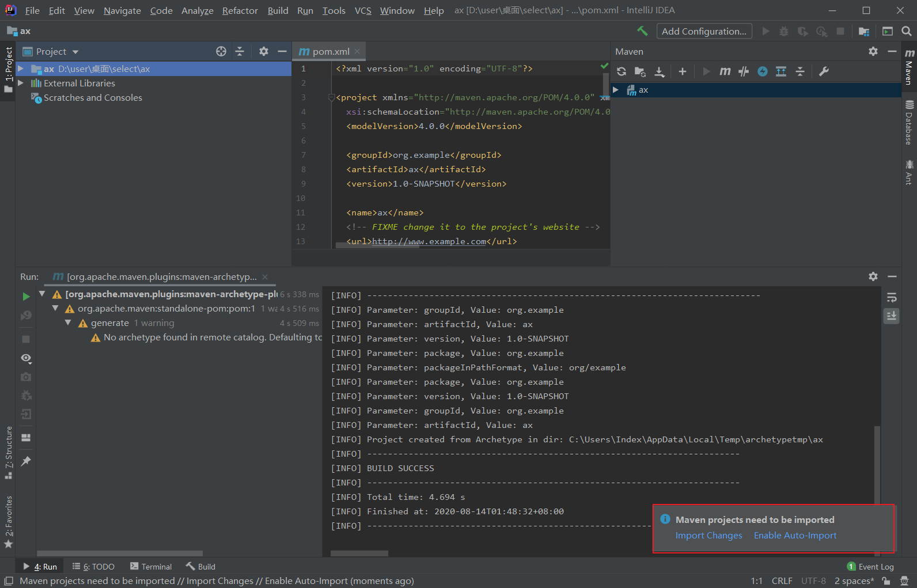Add Maven project with plus icon
917x588 pixels.
tap(683, 71)
